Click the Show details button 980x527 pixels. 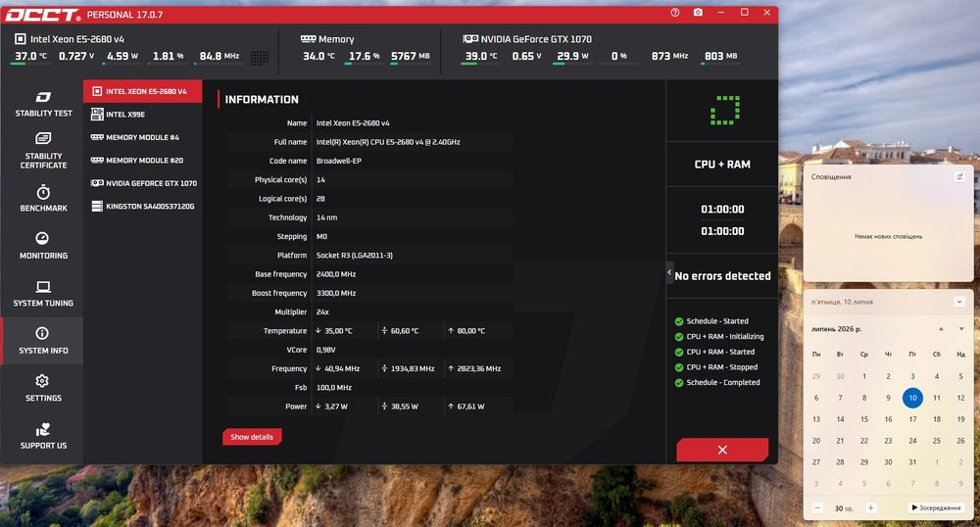click(252, 437)
